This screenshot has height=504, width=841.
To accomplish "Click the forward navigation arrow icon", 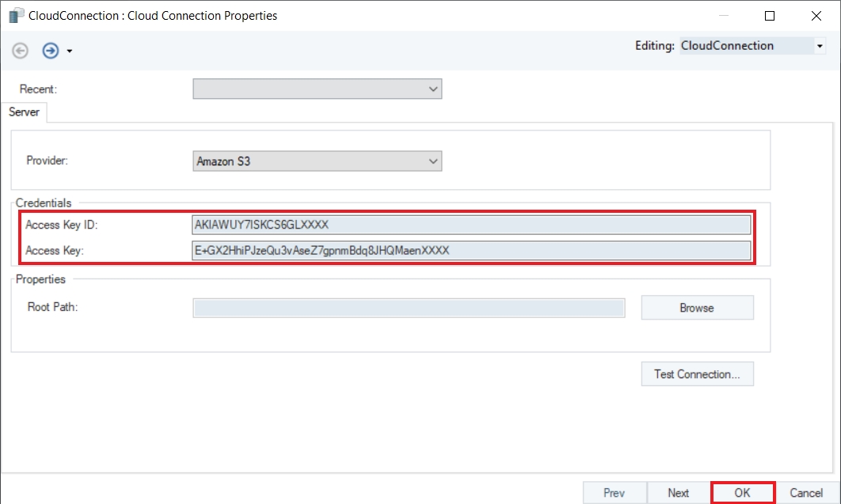I will click(x=50, y=51).
